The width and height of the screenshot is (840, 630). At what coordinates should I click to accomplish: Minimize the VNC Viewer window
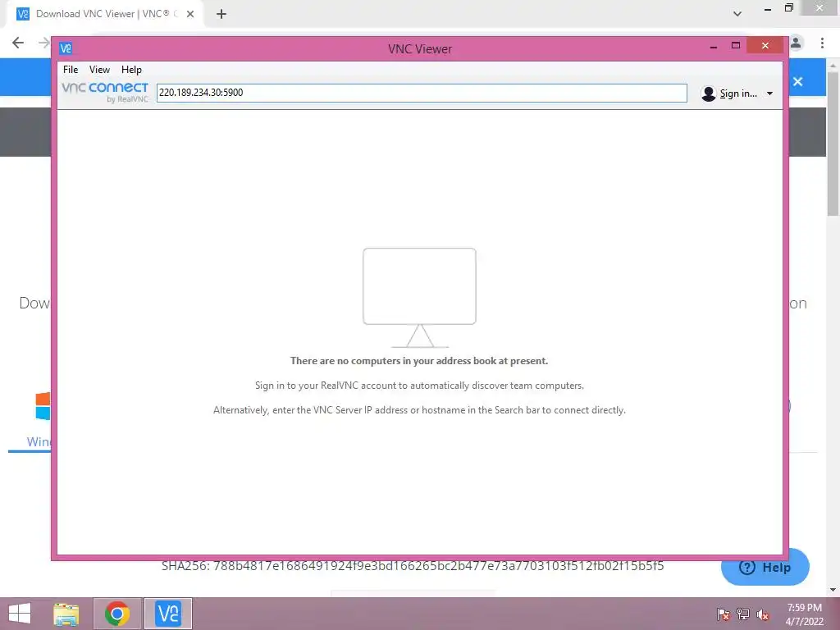click(713, 47)
